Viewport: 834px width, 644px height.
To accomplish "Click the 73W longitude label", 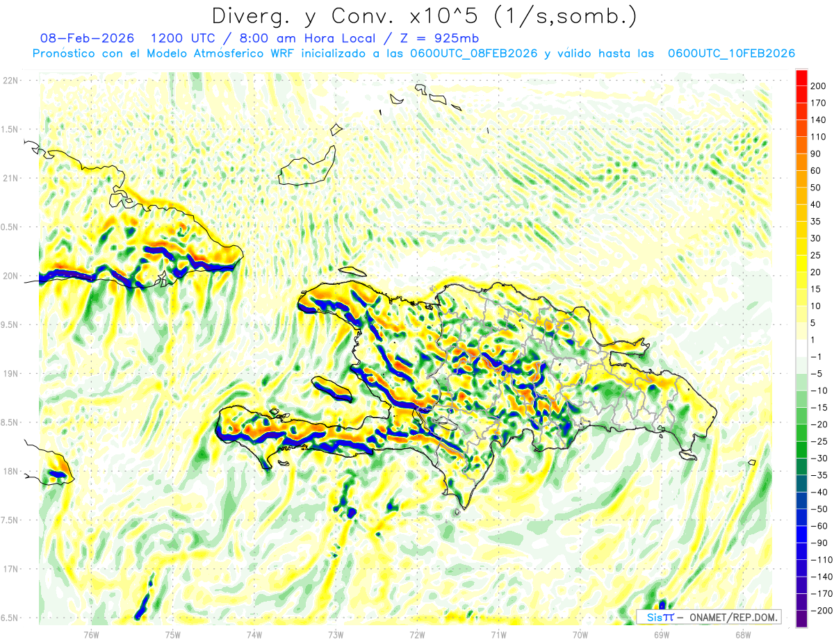I will pos(336,634).
